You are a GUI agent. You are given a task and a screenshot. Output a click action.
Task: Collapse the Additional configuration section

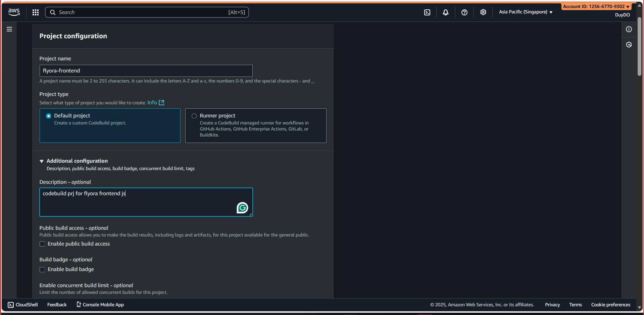point(41,161)
